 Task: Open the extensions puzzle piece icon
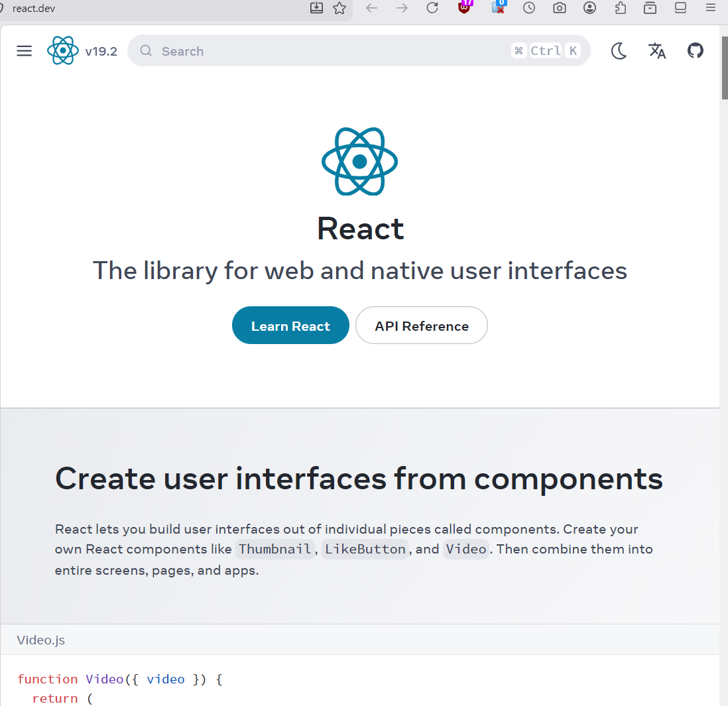pos(621,8)
